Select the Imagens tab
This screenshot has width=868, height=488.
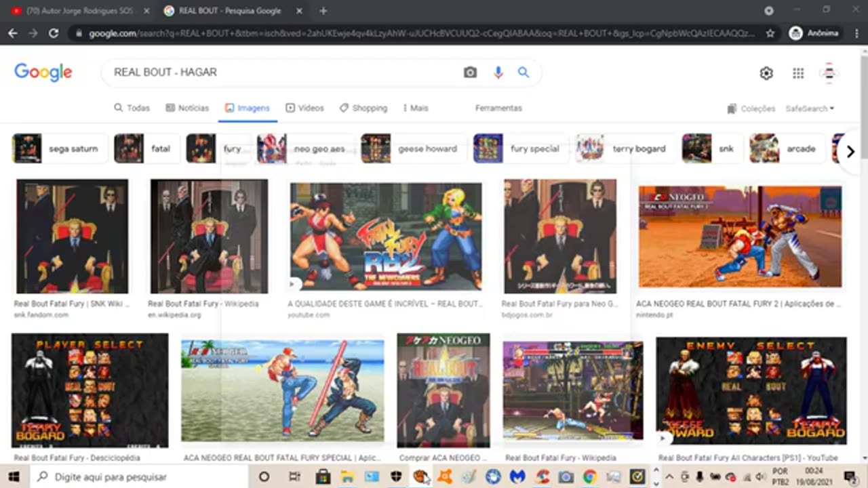coord(248,108)
